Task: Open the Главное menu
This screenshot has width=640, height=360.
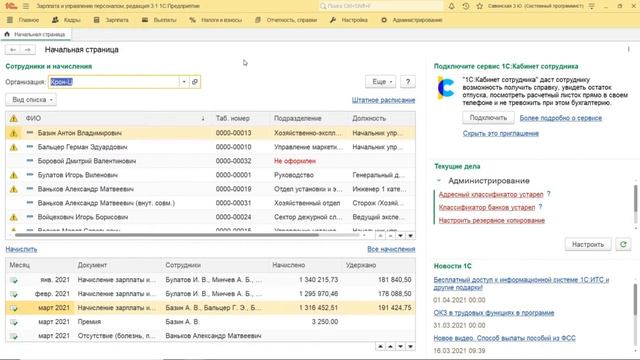Action: pos(29,20)
